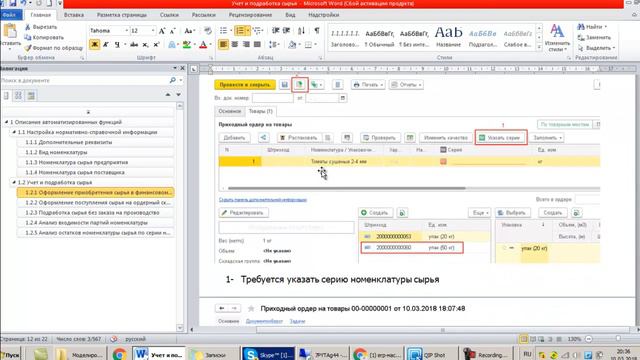Click the Paste (Вставить) clipboard icon
This screenshot has height=360, width=640.
[10, 31]
